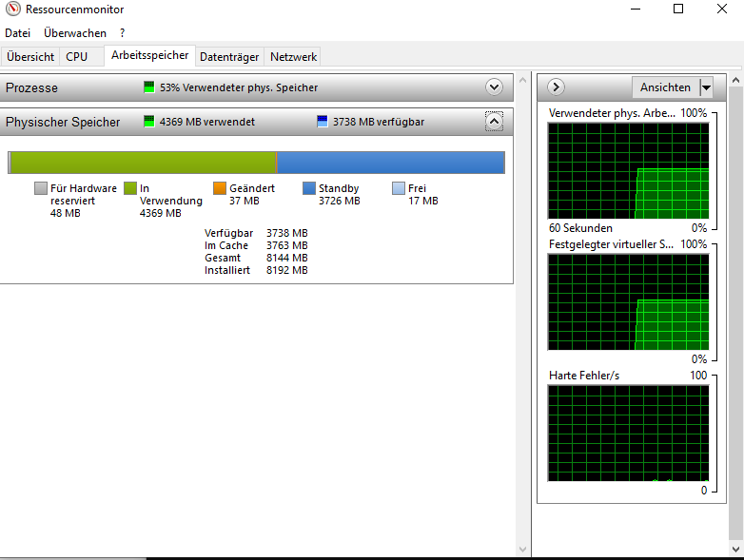This screenshot has width=744, height=560.
Task: Click scroll down arrow of graphs pane scrollbar
Action: [x=735, y=550]
